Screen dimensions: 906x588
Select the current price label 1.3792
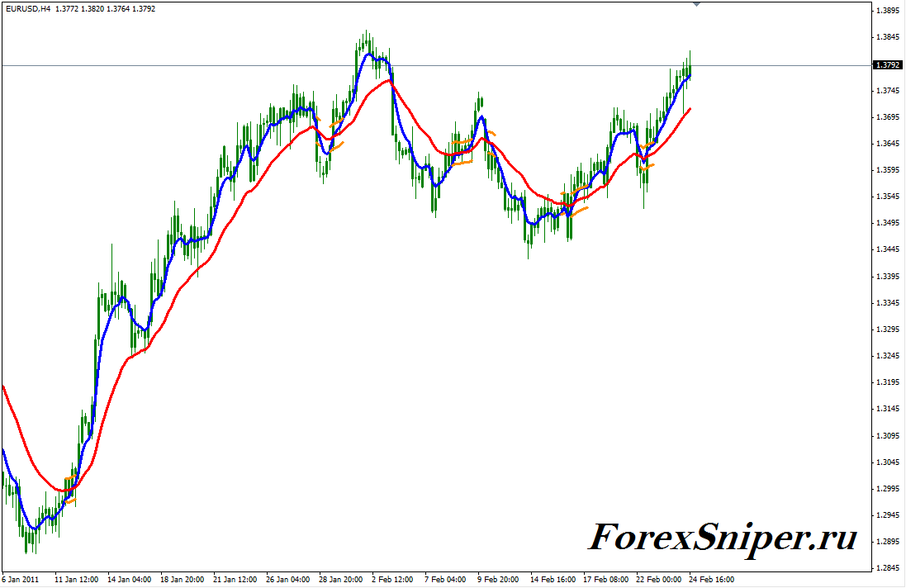(887, 65)
